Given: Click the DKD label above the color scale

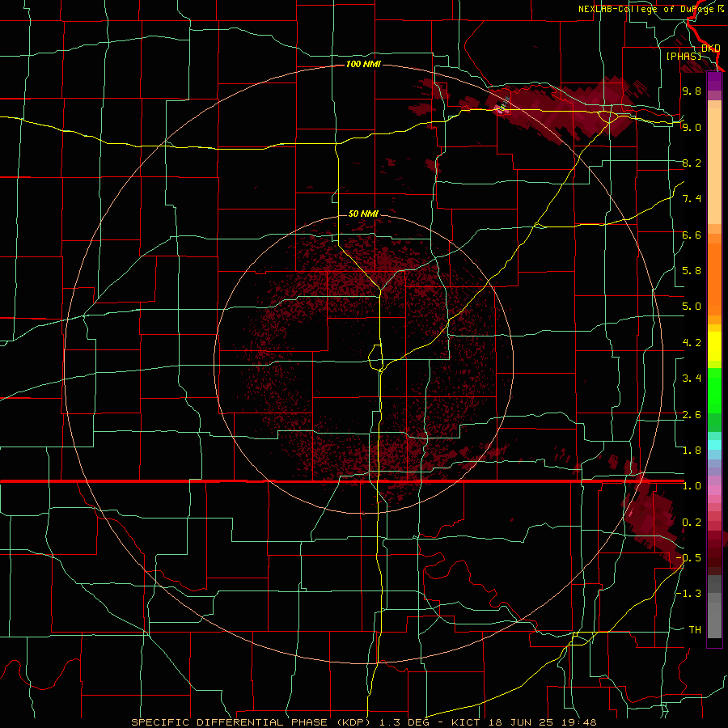Looking at the screenshot, I should click(711, 49).
